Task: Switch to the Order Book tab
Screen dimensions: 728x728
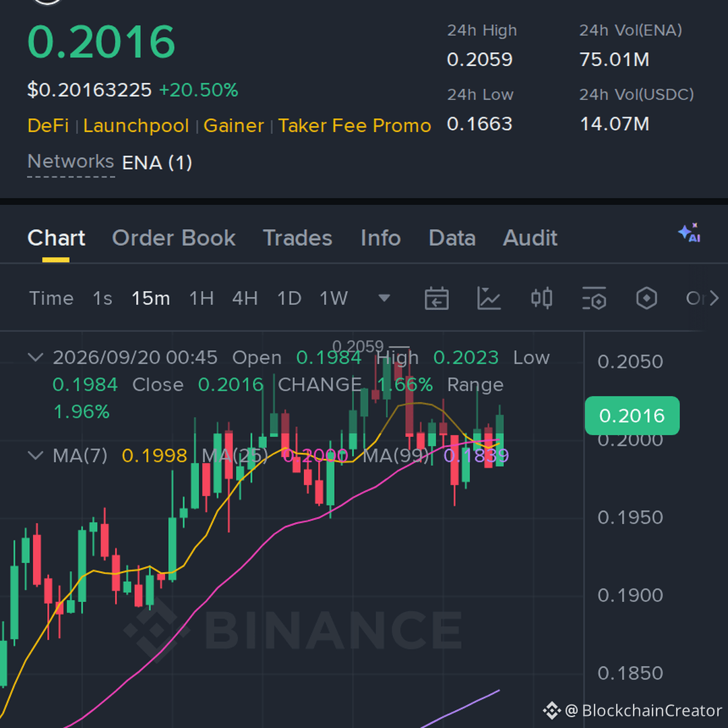Action: (174, 238)
